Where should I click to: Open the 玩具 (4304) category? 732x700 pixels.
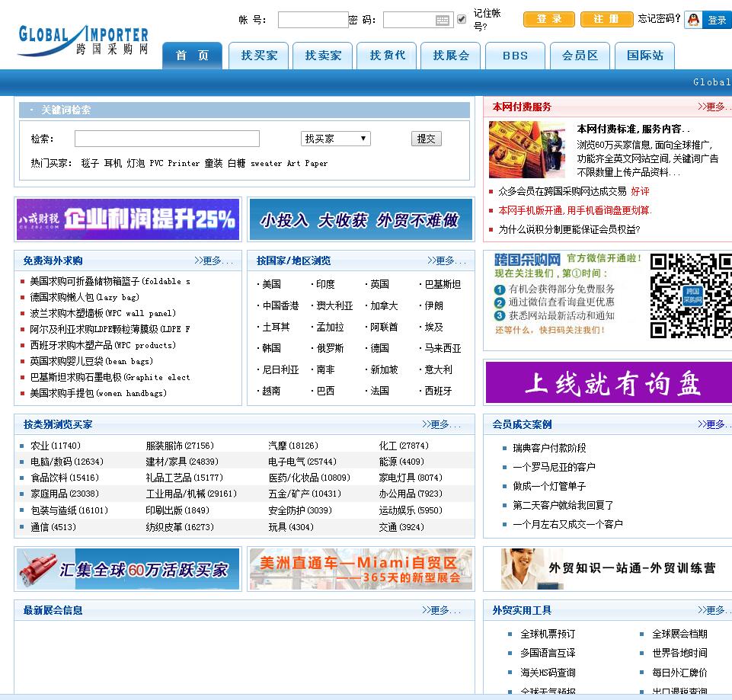pos(291,527)
